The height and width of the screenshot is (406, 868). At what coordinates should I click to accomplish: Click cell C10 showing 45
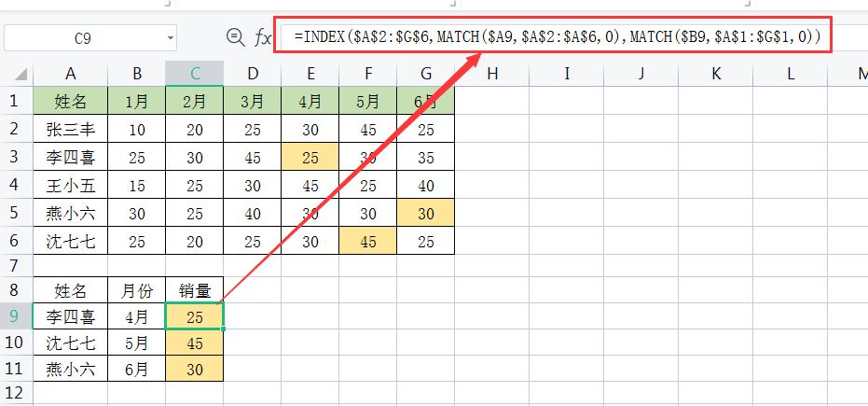[194, 343]
